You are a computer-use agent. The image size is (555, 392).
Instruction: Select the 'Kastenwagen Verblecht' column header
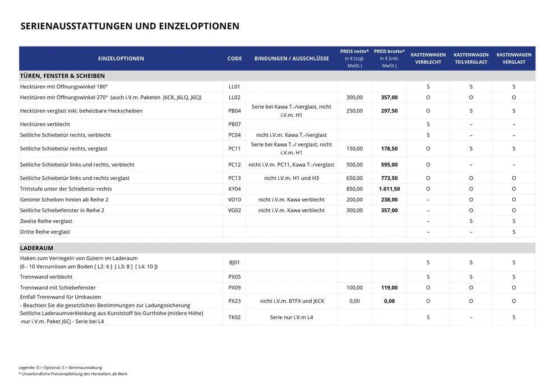click(x=428, y=58)
